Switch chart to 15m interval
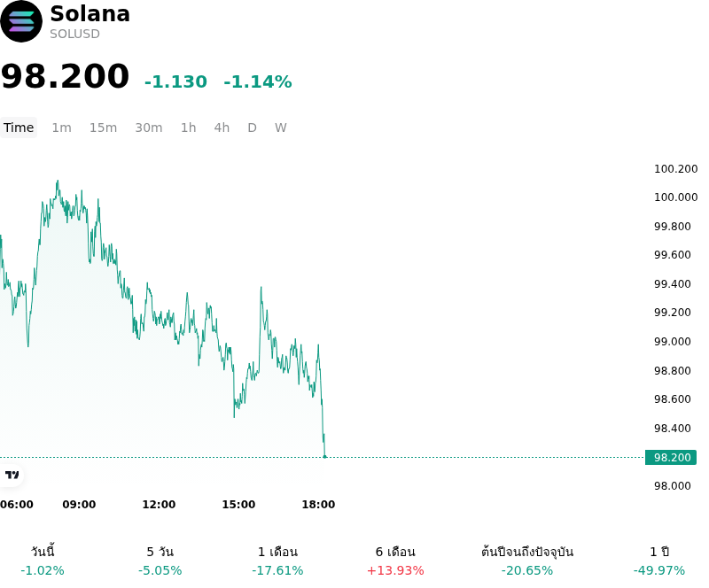Viewport: 709px width, 588px height. pyautogui.click(x=103, y=128)
